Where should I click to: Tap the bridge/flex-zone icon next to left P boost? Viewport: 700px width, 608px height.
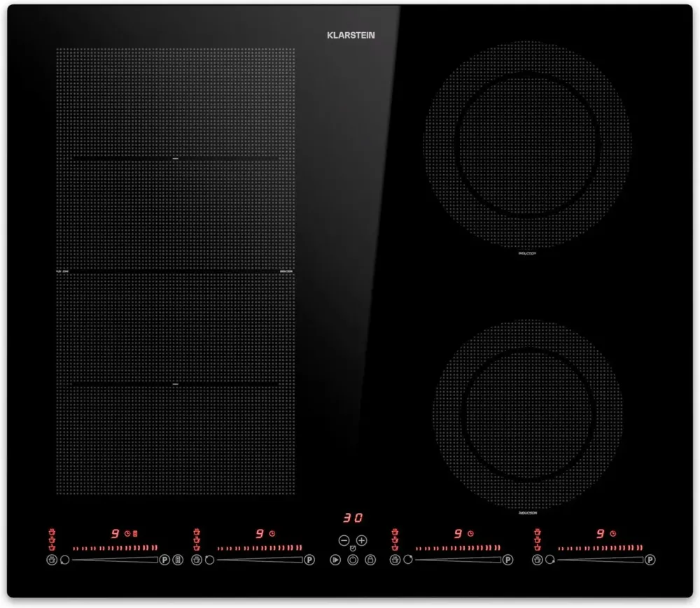[176, 559]
